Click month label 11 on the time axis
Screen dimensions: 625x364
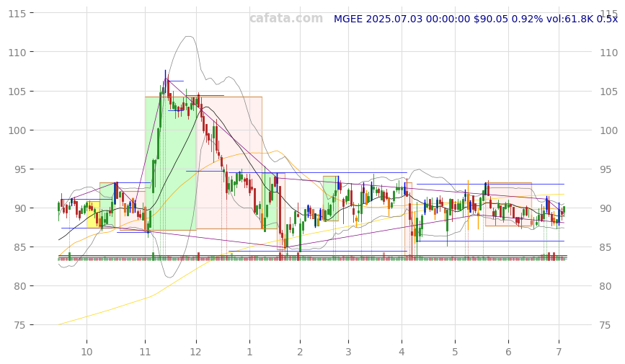pos(145,352)
